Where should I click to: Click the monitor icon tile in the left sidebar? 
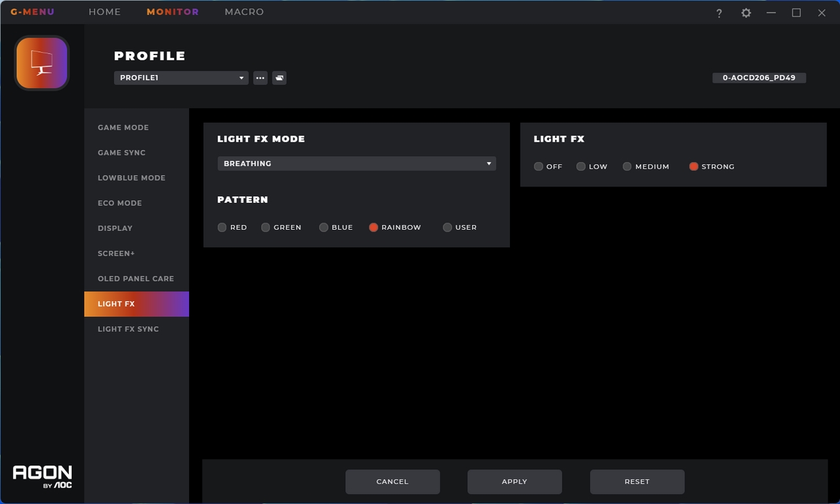(42, 62)
